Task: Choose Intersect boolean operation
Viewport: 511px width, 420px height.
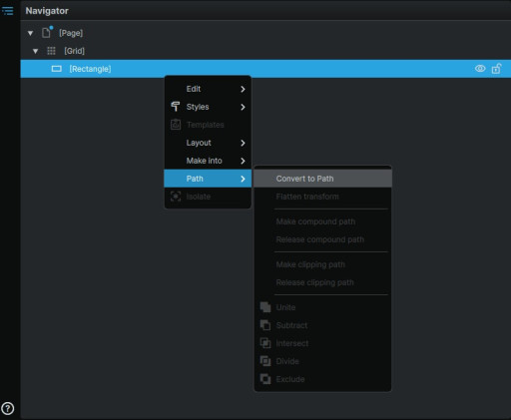Action: tap(322, 343)
